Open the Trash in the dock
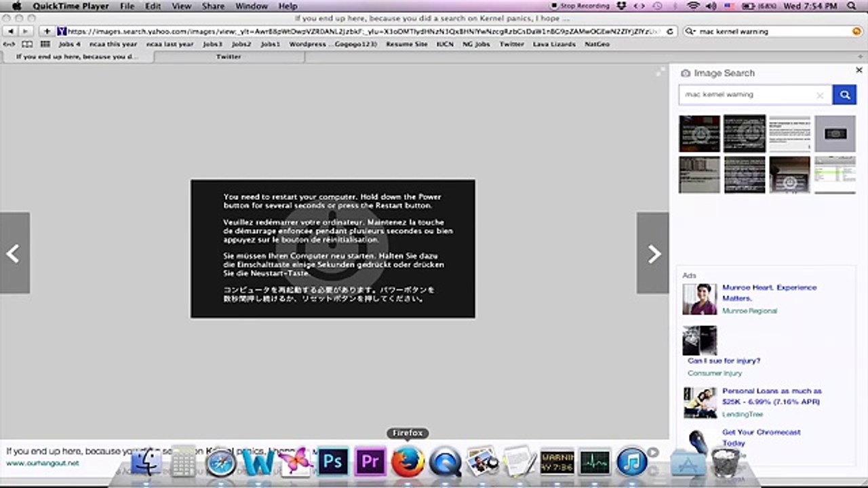This screenshot has width=868, height=488. (x=725, y=462)
